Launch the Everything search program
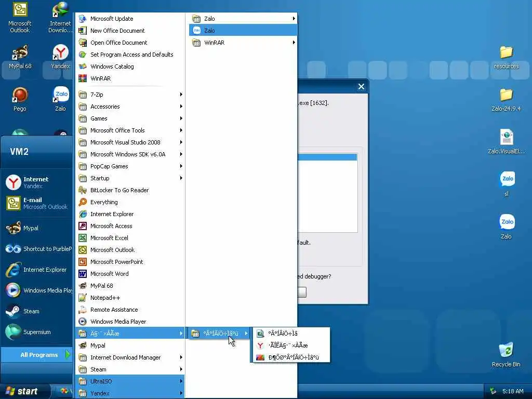Viewport: 532px width, 399px height. (129, 202)
